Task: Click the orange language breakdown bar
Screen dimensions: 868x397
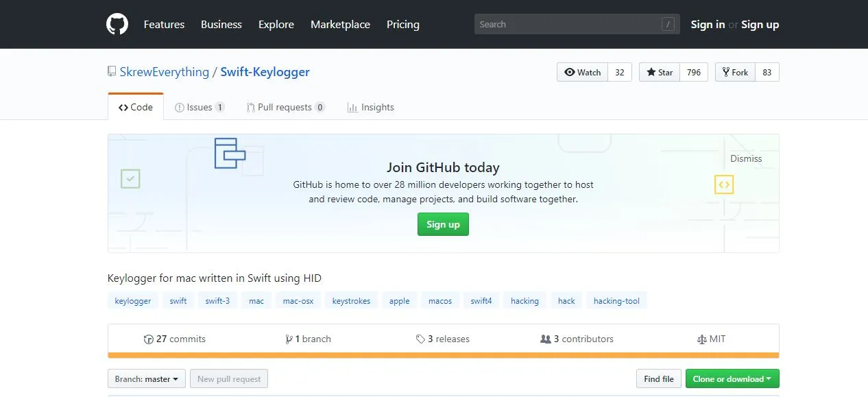Action: (443, 355)
